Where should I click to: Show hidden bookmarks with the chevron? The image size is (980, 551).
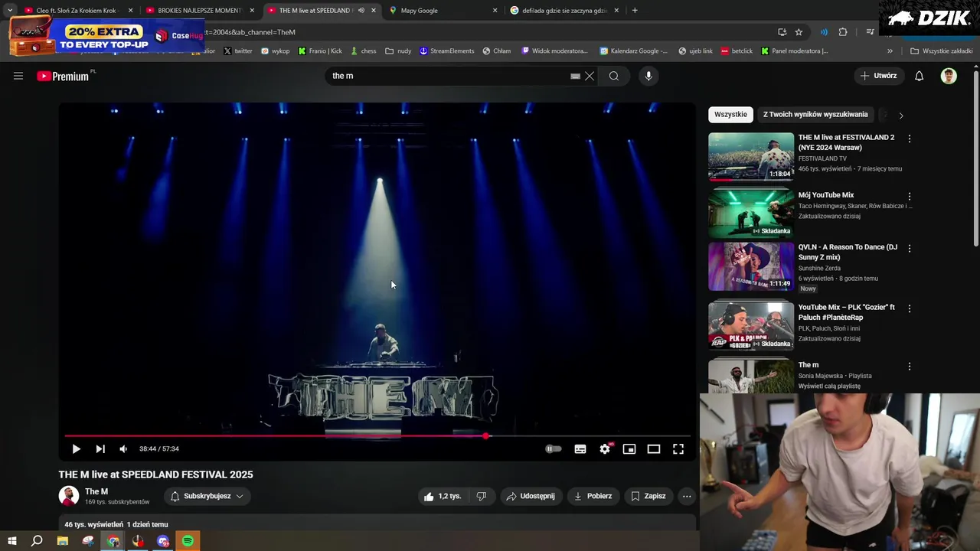tap(890, 51)
